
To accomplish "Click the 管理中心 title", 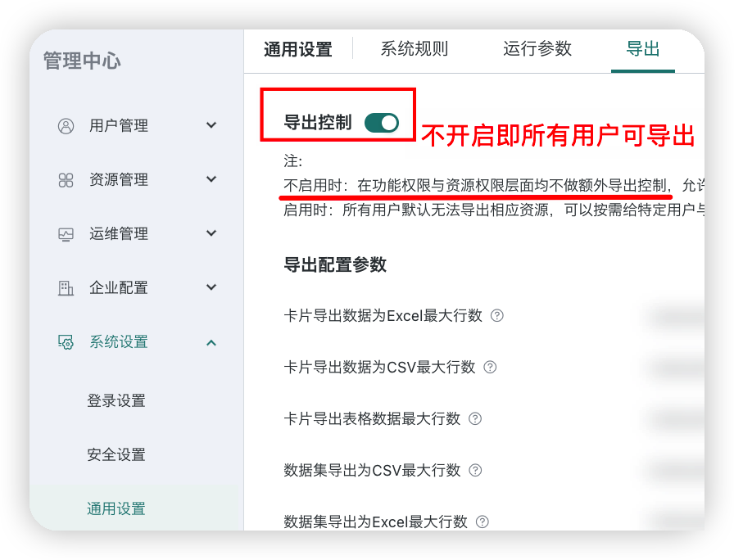I will tap(82, 61).
